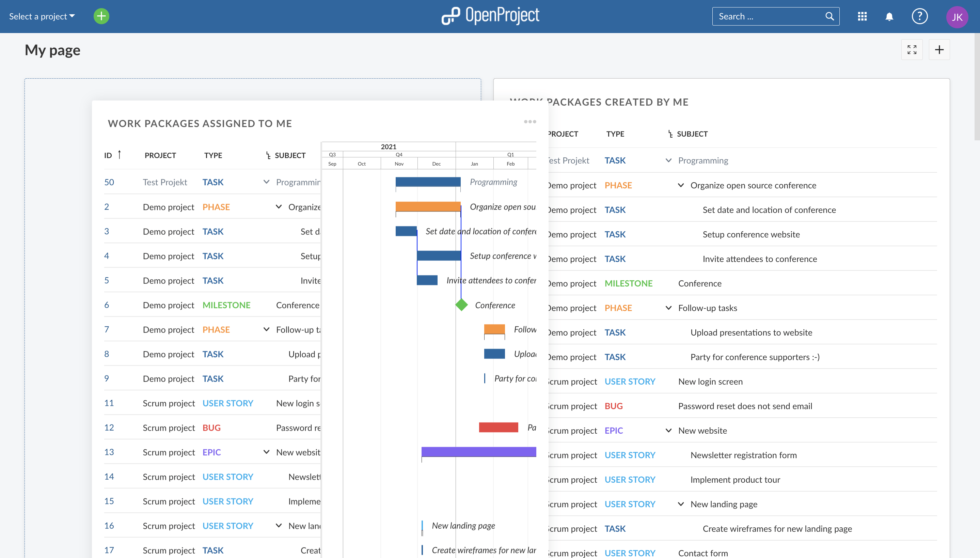Click the blue Programming Gantt bar
Screen dimensions: 980x558
tap(428, 182)
